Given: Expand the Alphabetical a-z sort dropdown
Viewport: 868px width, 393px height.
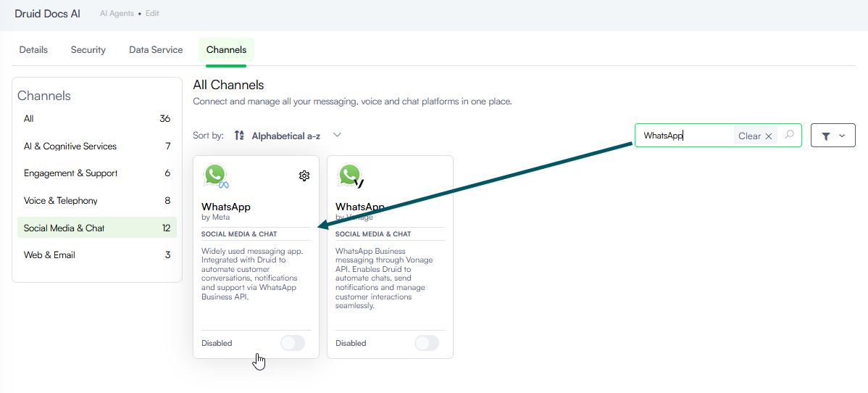Looking at the screenshot, I should [337, 135].
